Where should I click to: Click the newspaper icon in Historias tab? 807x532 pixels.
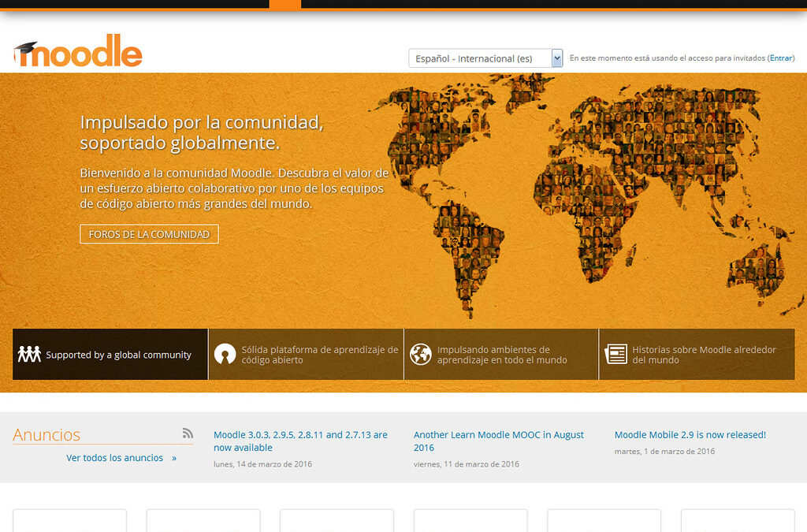pyautogui.click(x=616, y=354)
